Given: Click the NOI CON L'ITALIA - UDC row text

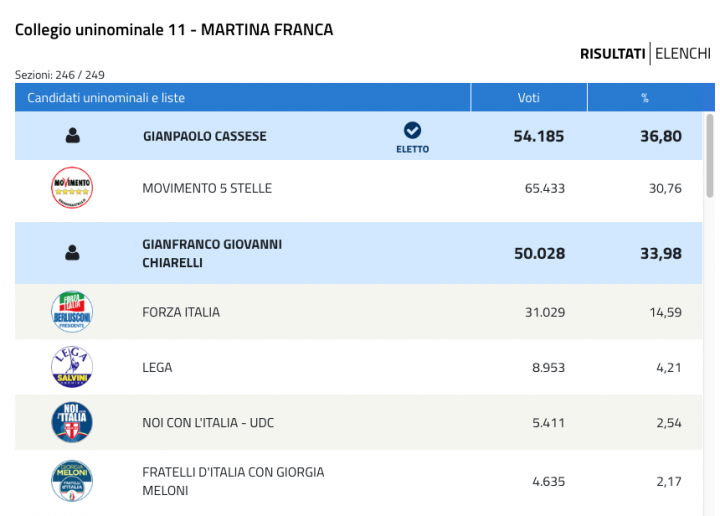Looking at the screenshot, I should click(208, 422).
